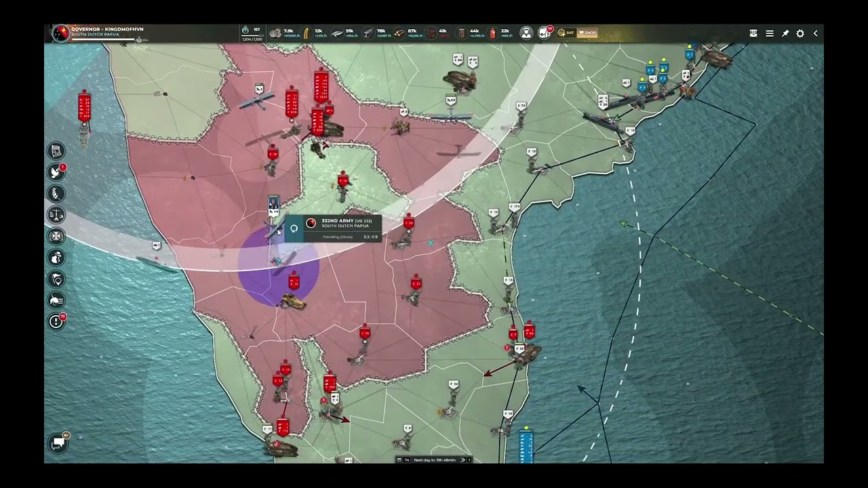Click the money resource 7.9k icon

pyautogui.click(x=275, y=33)
